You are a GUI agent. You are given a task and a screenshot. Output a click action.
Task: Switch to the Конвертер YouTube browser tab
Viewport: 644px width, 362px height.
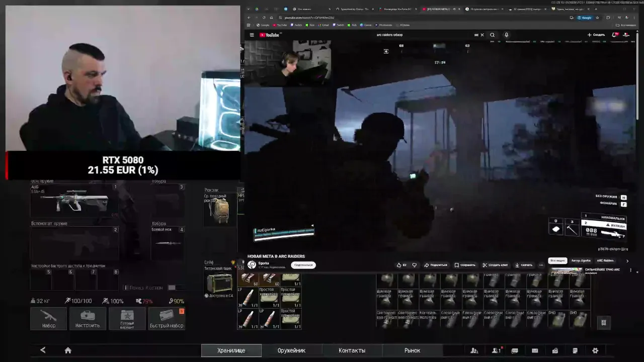click(397, 9)
